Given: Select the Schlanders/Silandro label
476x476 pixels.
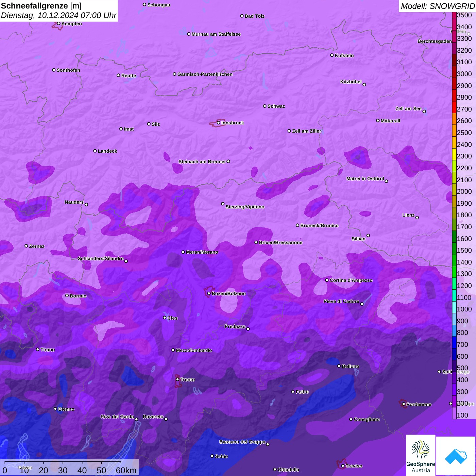Looking at the screenshot, I should [x=101, y=258].
